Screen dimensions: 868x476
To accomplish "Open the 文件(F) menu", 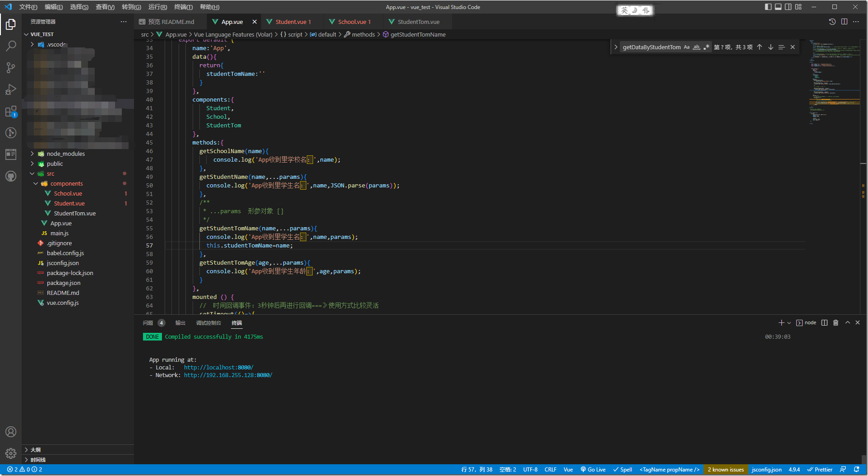I will [x=28, y=7].
